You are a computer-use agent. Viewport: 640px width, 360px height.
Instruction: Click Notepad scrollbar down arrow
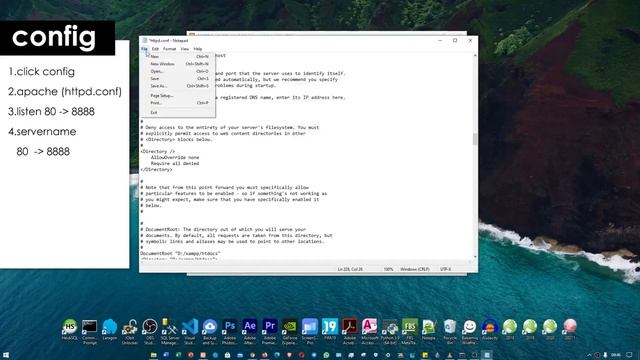475,257
